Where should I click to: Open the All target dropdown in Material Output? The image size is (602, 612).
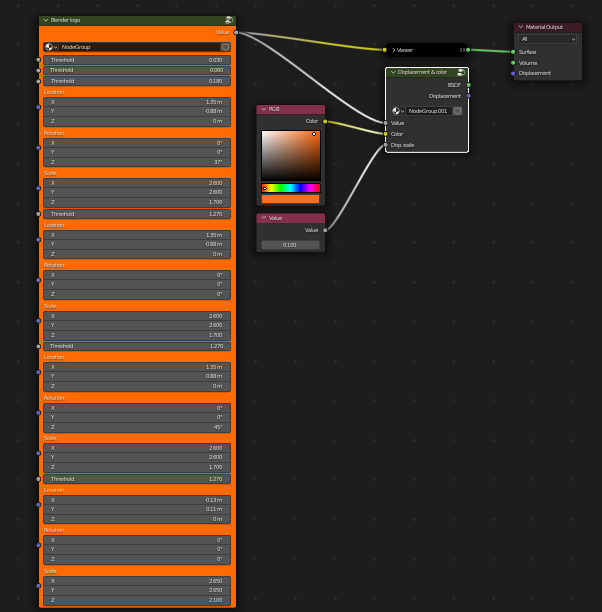coord(547,39)
